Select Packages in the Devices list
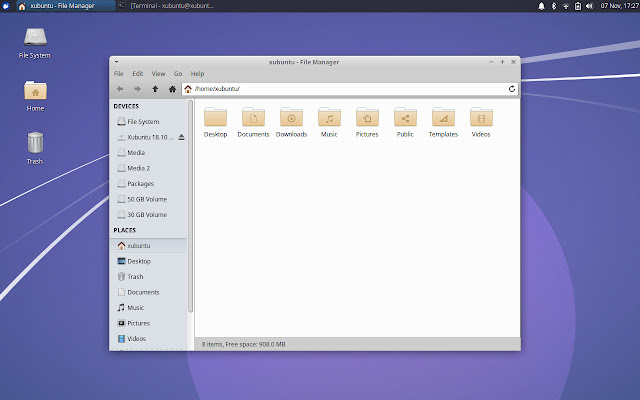This screenshot has width=640, height=400. coord(148,184)
